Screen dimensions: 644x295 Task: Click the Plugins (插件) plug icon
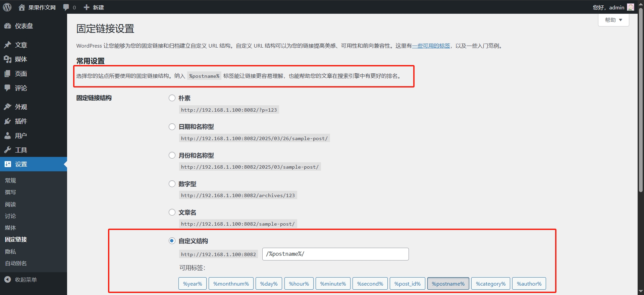click(7, 121)
